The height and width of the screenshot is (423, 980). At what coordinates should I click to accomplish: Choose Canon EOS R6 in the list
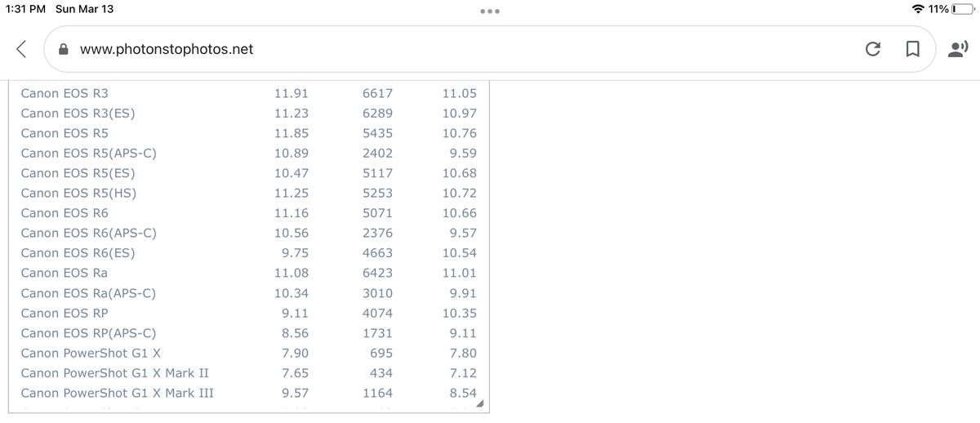[65, 213]
